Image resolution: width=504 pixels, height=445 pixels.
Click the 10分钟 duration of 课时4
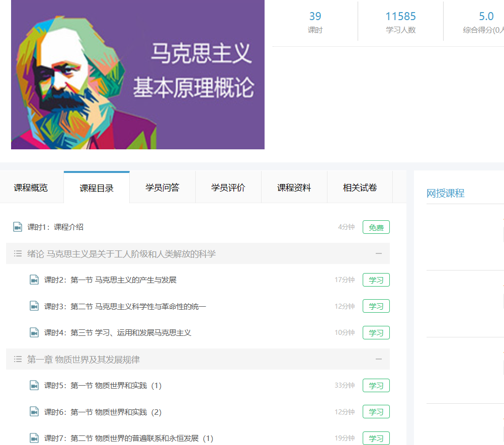[x=345, y=332]
